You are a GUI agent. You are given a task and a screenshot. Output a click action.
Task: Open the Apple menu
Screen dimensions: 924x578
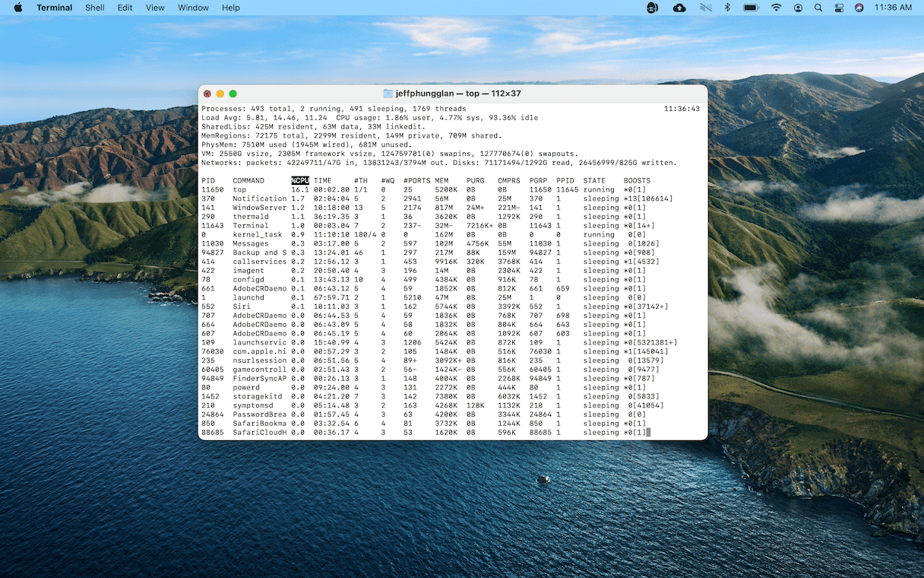click(18, 8)
